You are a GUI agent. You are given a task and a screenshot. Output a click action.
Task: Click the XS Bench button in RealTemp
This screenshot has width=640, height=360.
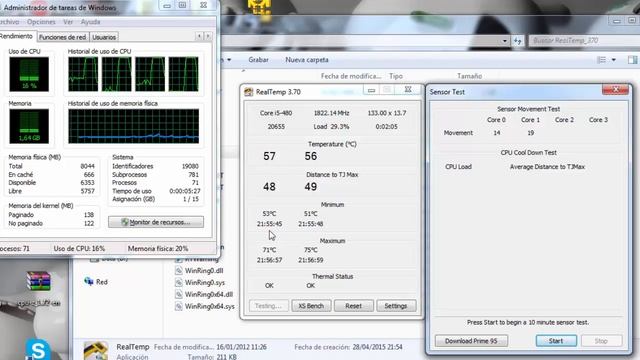(311, 306)
